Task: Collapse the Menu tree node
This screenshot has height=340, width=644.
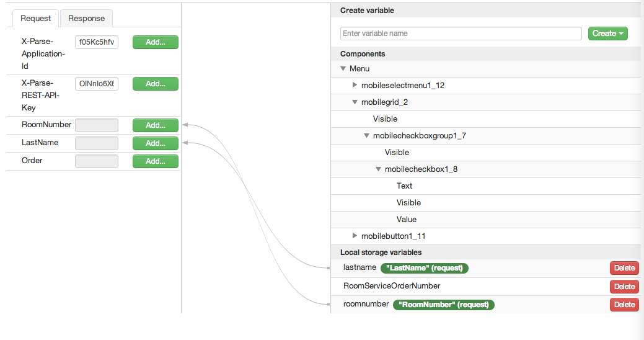Action: click(x=343, y=69)
